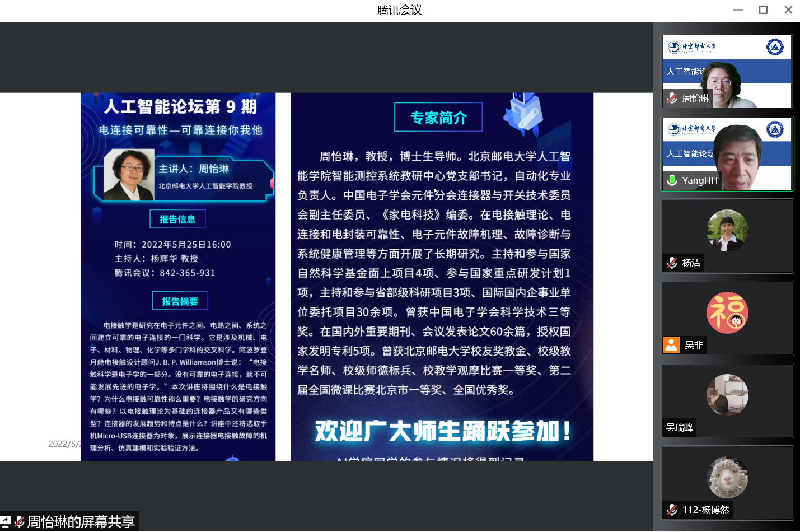This screenshot has width=800, height=532.
Task: Select YangHH participant video tile
Action: 727,153
